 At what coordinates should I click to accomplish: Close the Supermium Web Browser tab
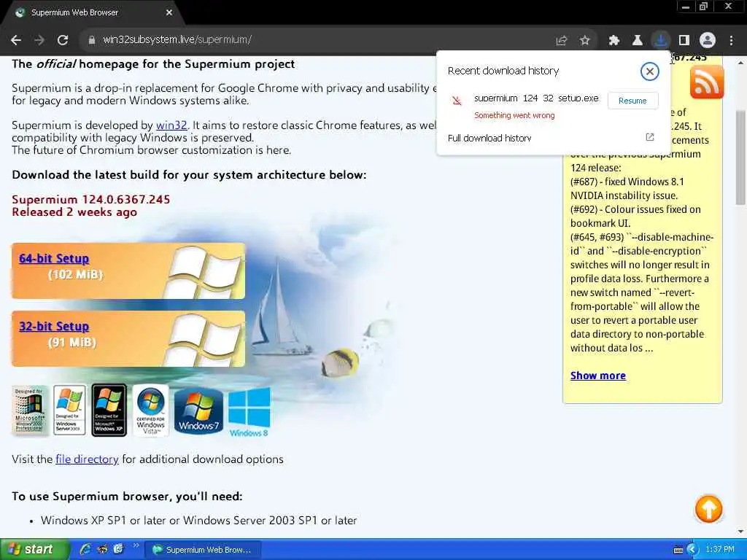(x=169, y=13)
